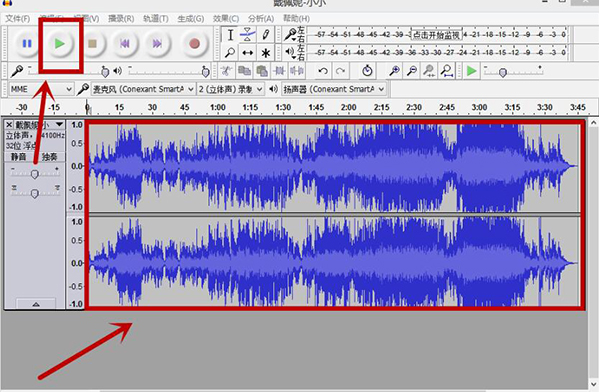Open the track name dropdown menu arrow
599x392 pixels.
tap(59, 125)
